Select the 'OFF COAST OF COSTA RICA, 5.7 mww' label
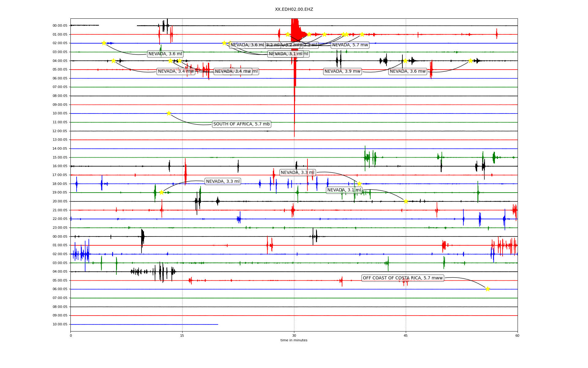Viewport: 588px width, 368px height. coord(403,278)
